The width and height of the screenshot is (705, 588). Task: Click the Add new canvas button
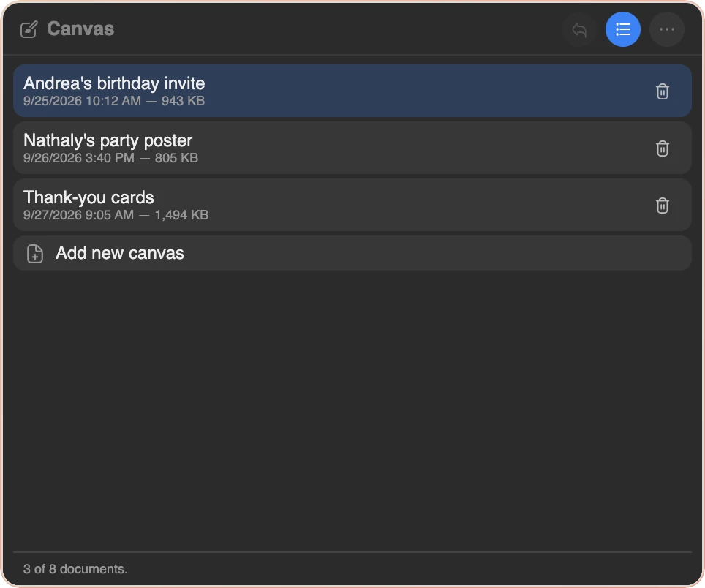(352, 253)
